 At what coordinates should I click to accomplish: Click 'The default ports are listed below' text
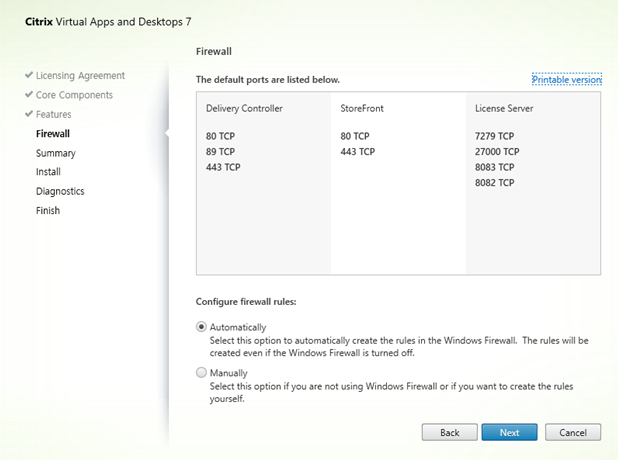pos(268,80)
